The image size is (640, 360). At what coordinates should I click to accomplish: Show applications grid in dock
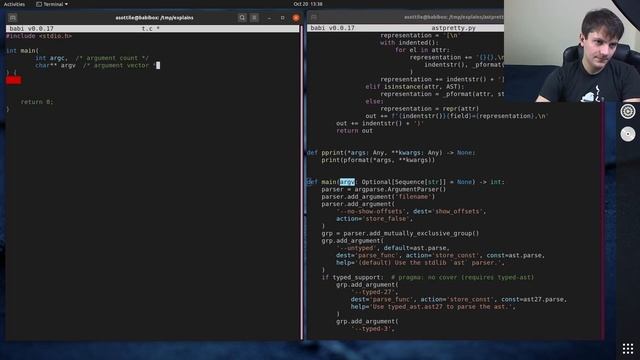[628, 349]
